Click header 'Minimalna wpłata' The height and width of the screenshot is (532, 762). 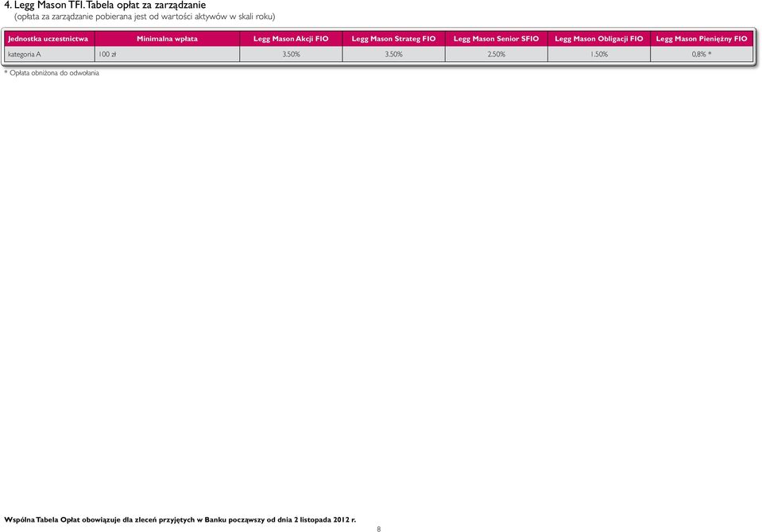click(x=167, y=39)
